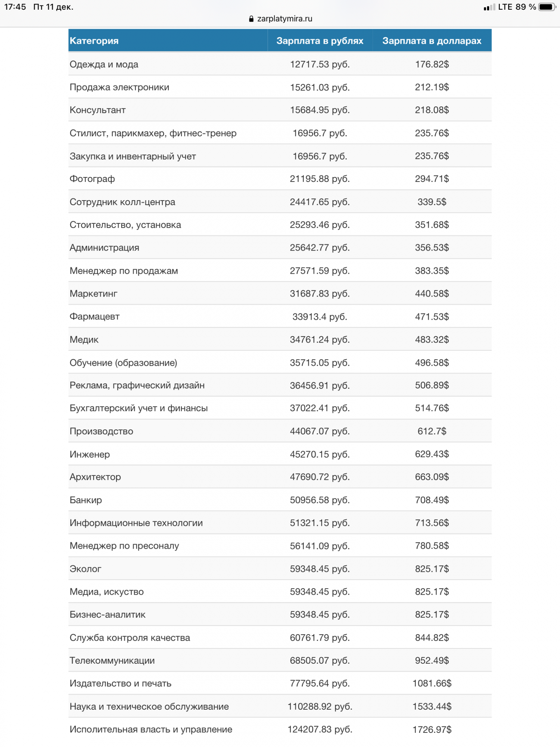Tap the Фармацевт salary value in rubles
This screenshot has width=560, height=747.
[x=320, y=317]
